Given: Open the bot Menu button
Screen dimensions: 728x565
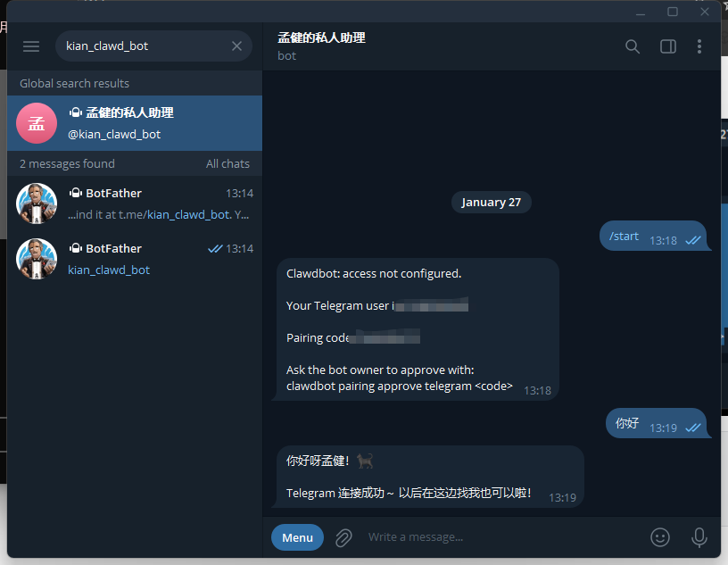Looking at the screenshot, I should point(297,537).
